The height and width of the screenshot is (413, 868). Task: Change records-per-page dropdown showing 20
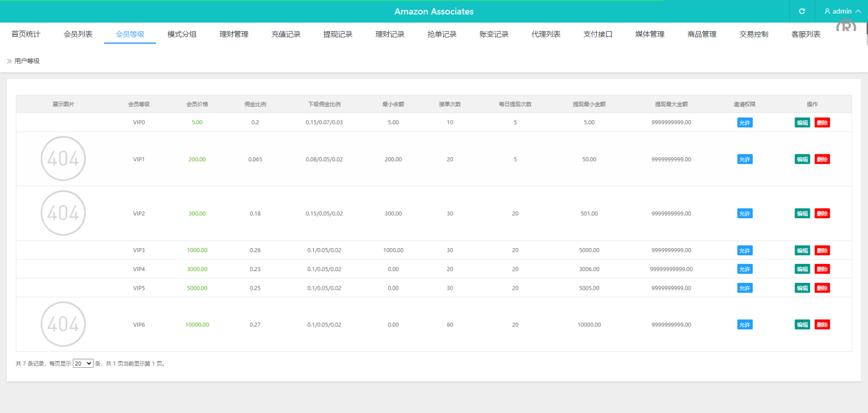coord(83,364)
